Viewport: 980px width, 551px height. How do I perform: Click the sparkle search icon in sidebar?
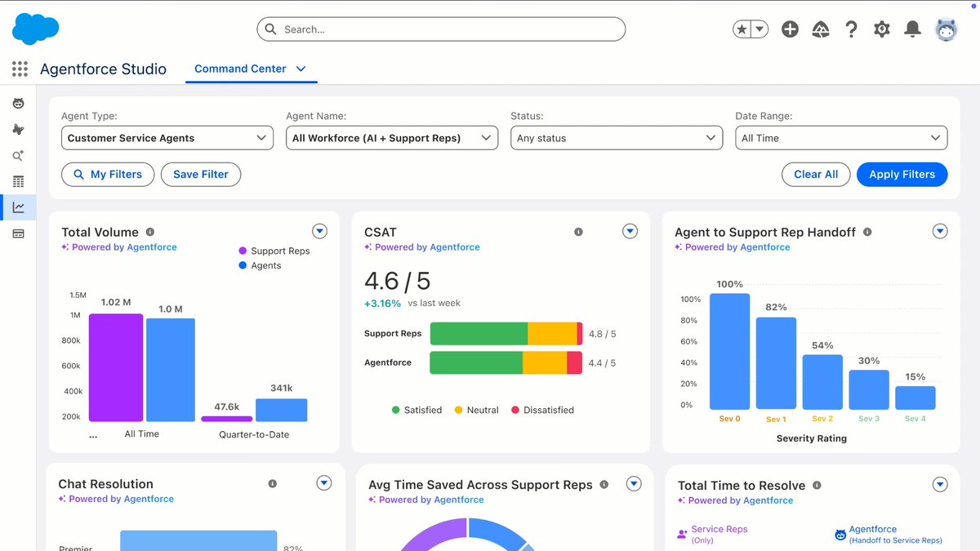point(18,155)
